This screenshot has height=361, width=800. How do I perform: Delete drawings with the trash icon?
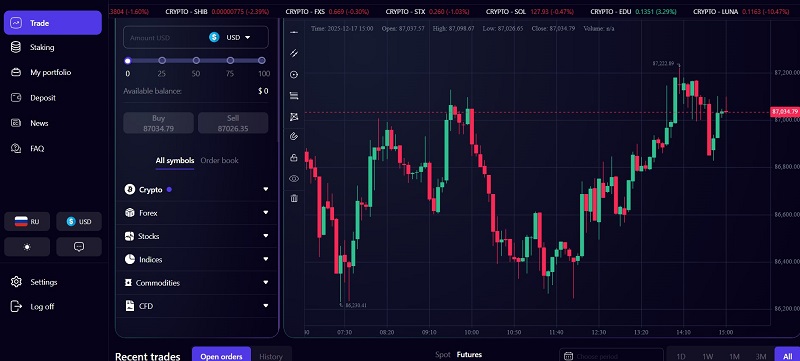294,198
